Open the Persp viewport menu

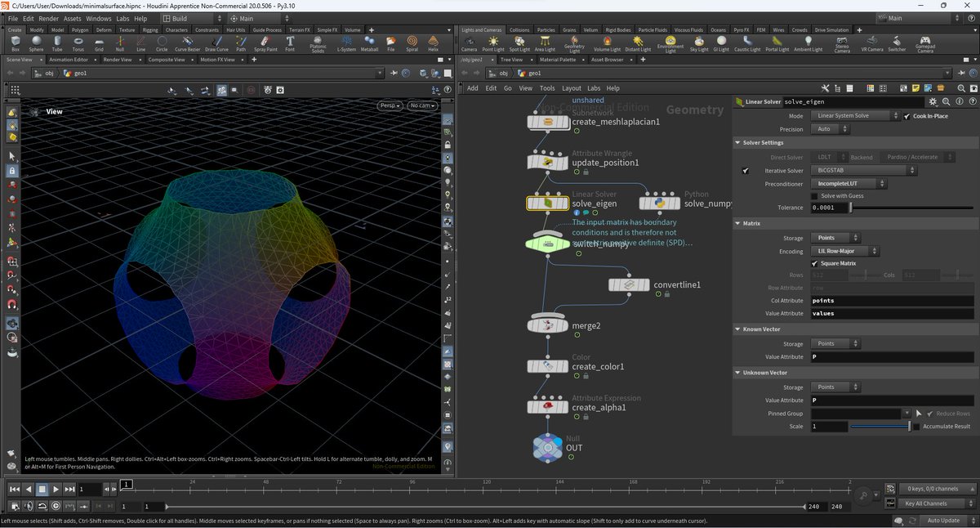click(390, 105)
